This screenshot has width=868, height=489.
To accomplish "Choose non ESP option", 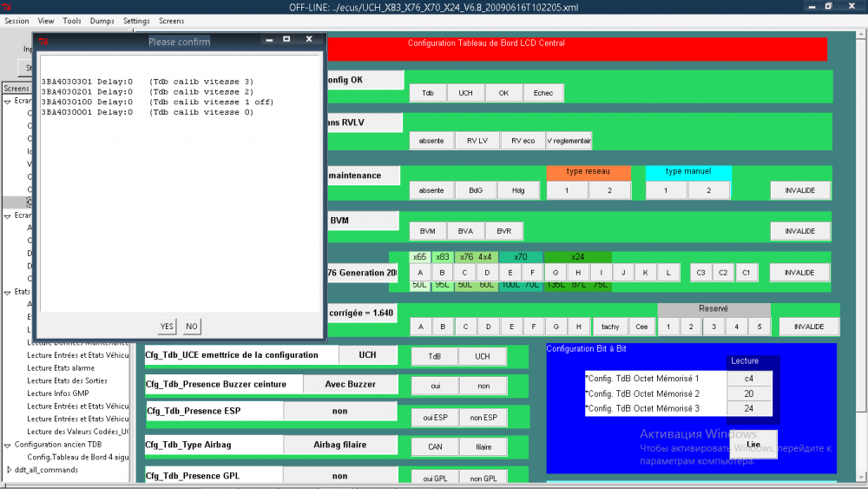I will pos(483,418).
